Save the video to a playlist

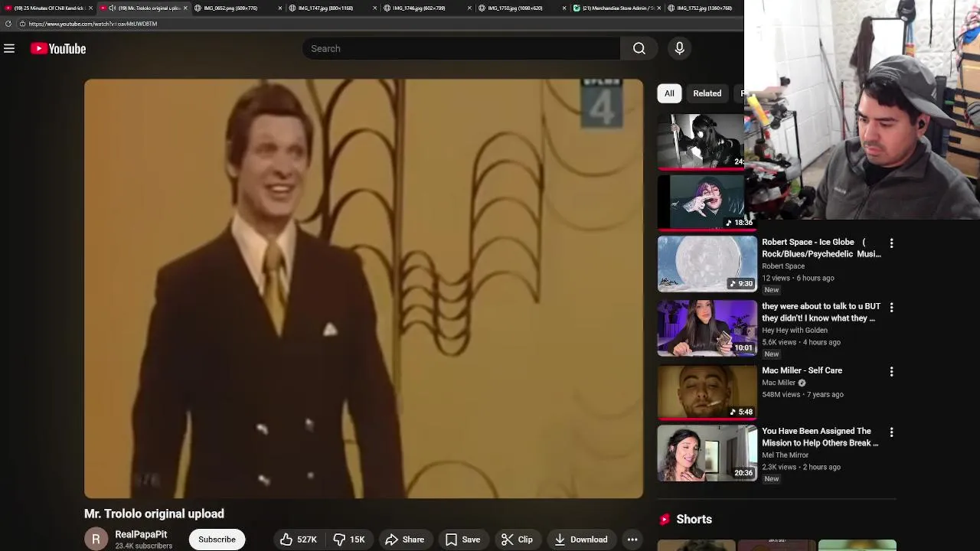(463, 540)
